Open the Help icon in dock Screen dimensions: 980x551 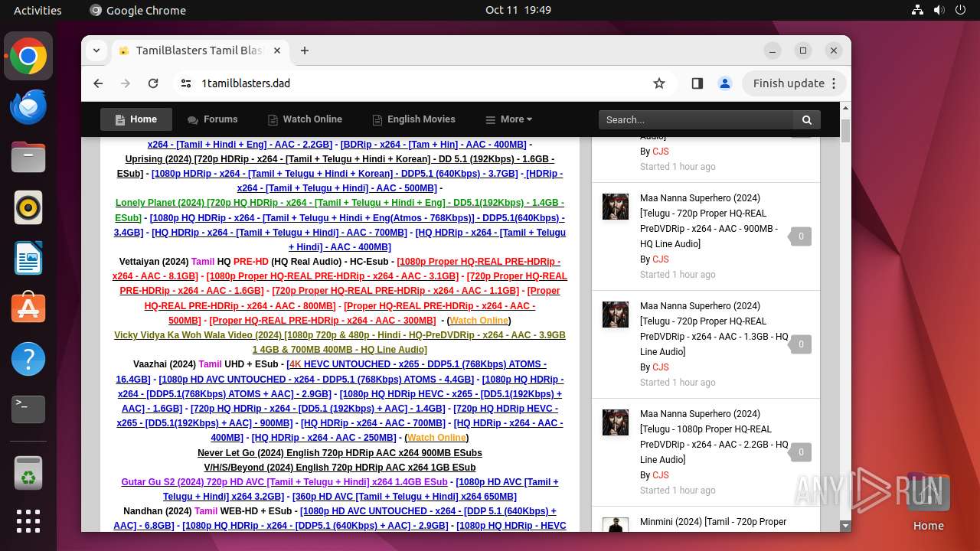tap(28, 359)
